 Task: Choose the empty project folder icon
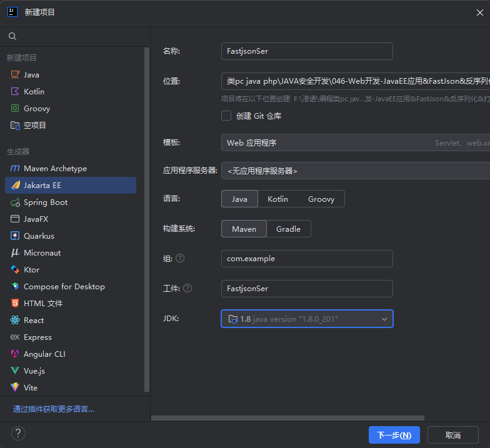click(x=15, y=125)
